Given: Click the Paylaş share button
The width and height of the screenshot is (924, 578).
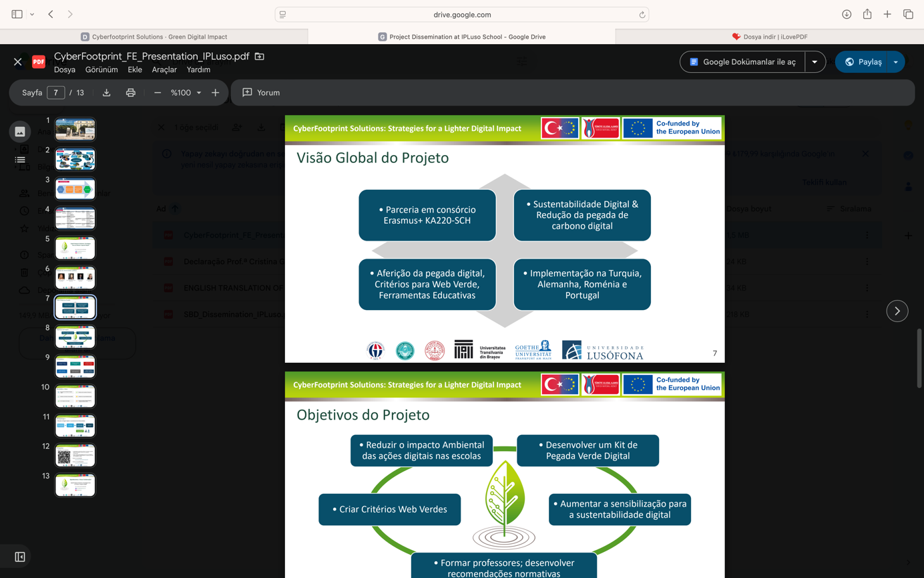Looking at the screenshot, I should [862, 62].
